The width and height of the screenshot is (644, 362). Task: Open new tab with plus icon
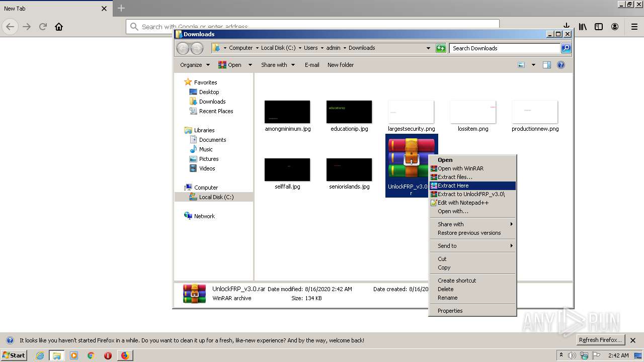point(121,8)
